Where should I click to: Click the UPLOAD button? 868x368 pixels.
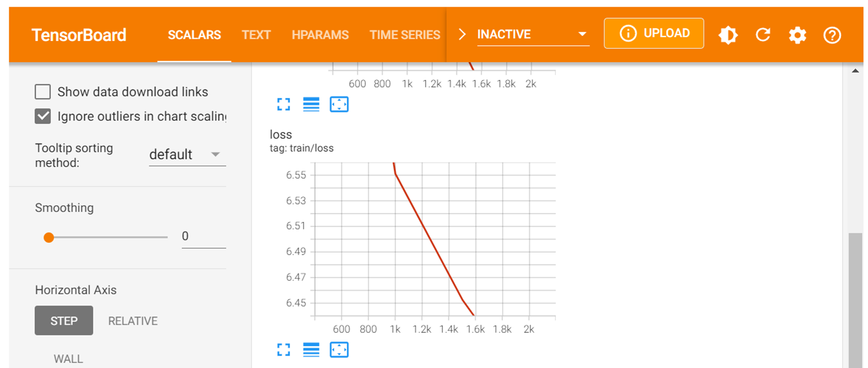coord(654,33)
